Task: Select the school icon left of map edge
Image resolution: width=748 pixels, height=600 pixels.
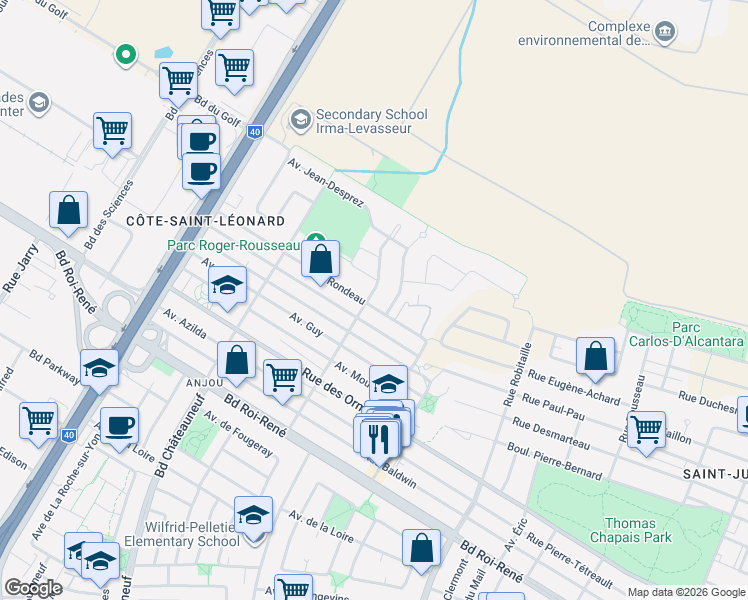Action: tap(39, 103)
